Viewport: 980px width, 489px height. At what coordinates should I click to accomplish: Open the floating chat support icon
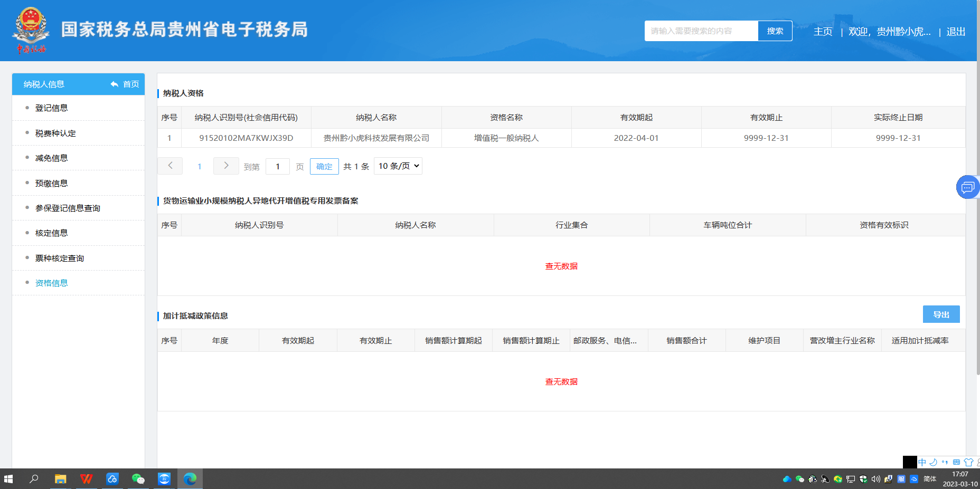[x=967, y=187]
